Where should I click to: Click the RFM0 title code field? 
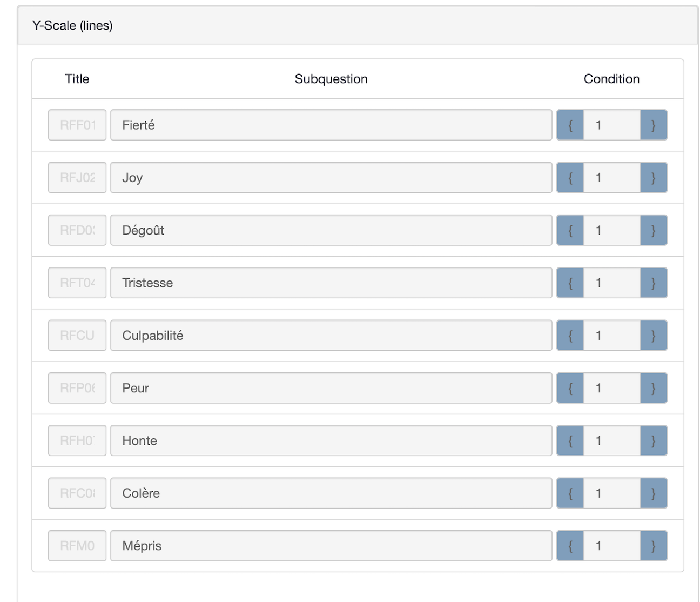click(77, 546)
